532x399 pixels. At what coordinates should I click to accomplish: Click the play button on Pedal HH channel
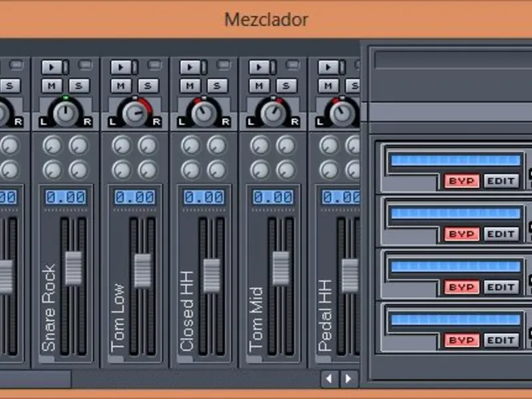(x=329, y=67)
